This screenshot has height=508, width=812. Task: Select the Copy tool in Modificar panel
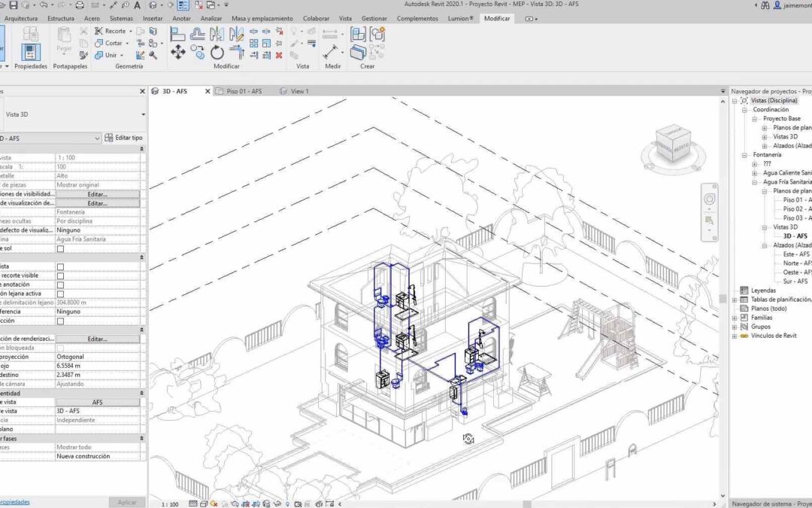click(x=197, y=52)
